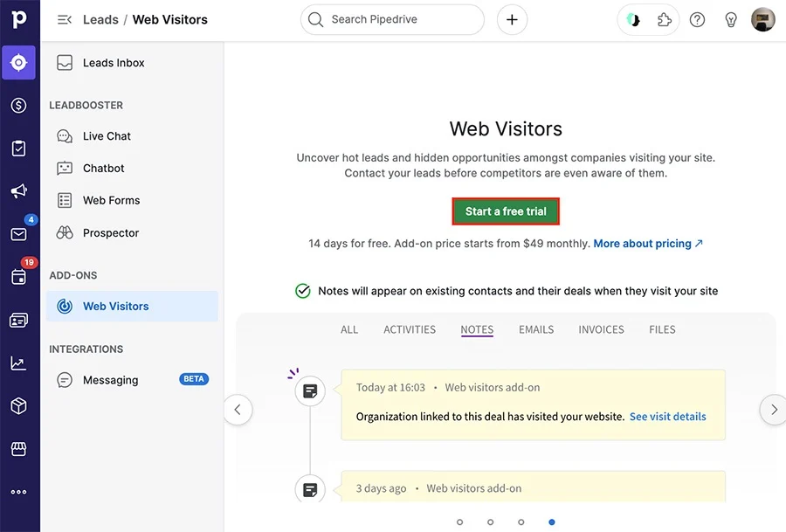Click the BETA badge next to Messaging
The width and height of the screenshot is (786, 532).
pos(194,379)
